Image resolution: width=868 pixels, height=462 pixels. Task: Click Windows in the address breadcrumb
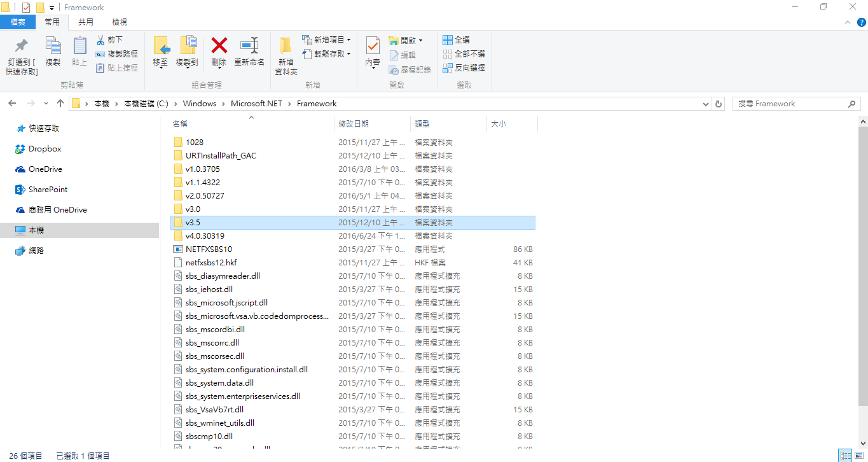coord(200,104)
